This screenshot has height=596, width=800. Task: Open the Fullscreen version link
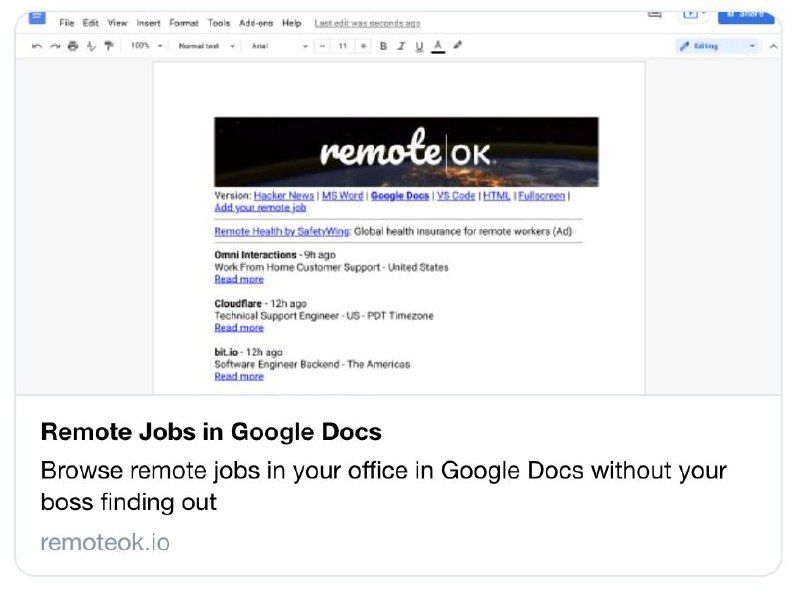(x=542, y=195)
